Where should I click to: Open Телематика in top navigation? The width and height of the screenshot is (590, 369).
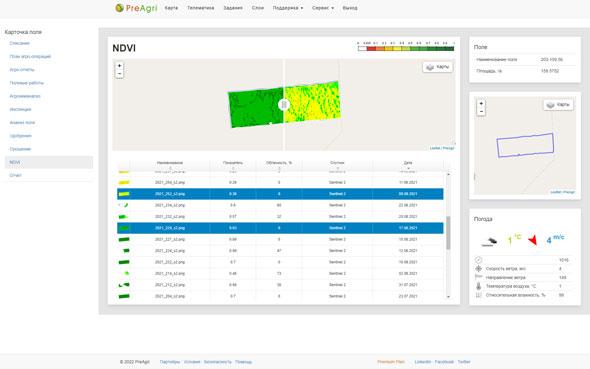point(201,8)
